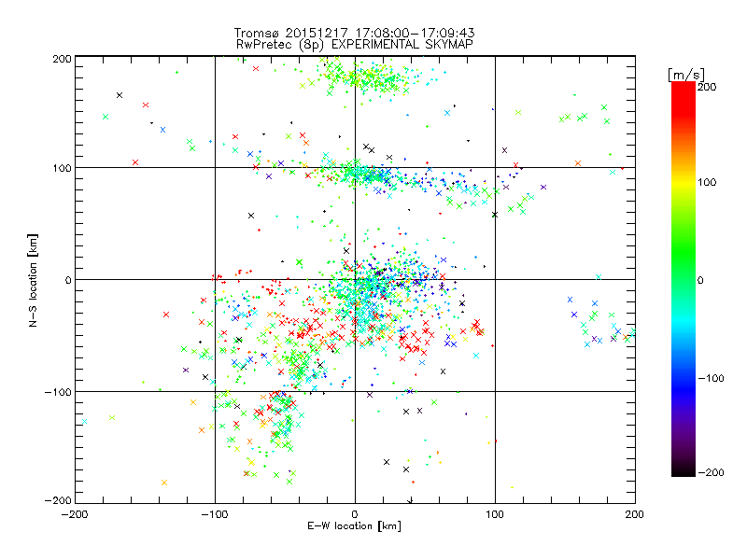Image resolution: width=747 pixels, height=560 pixels.
Task: Click the '[m/s]' colorbar unit label
Action: pyautogui.click(x=685, y=75)
